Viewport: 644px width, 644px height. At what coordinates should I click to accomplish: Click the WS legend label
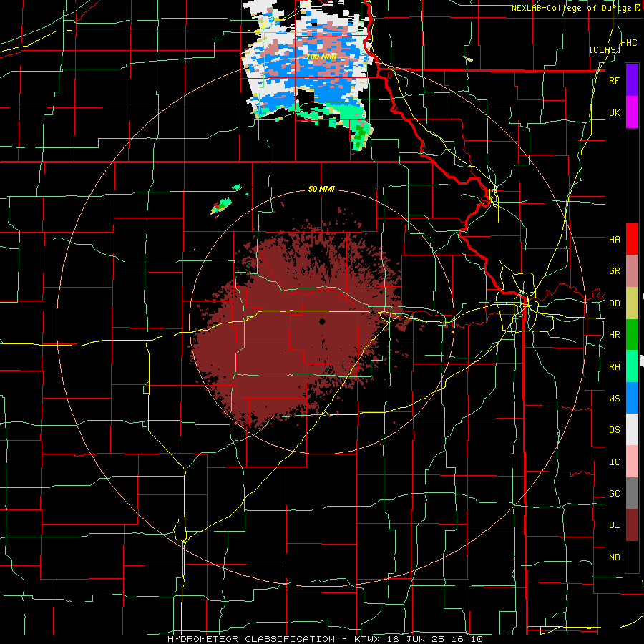pyautogui.click(x=614, y=398)
